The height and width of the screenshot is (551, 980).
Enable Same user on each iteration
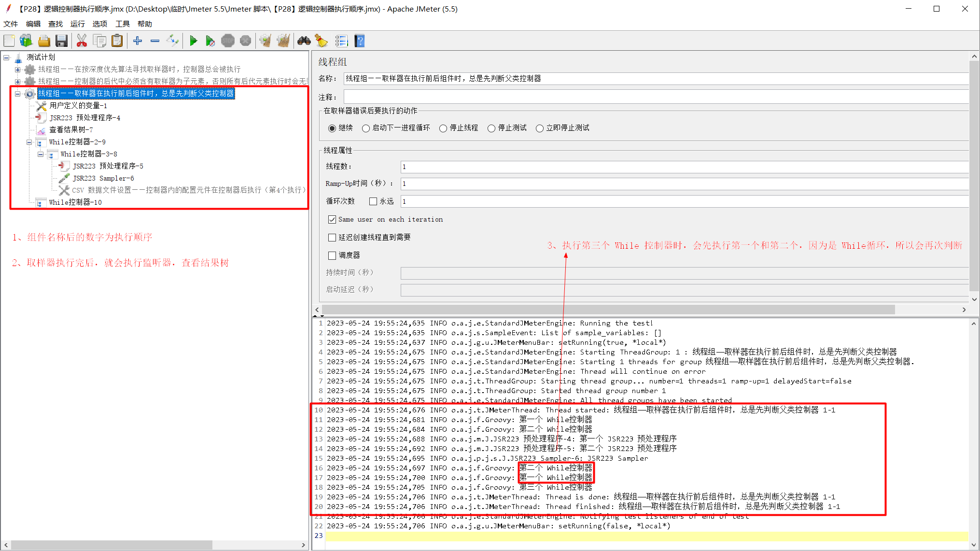[x=331, y=219]
